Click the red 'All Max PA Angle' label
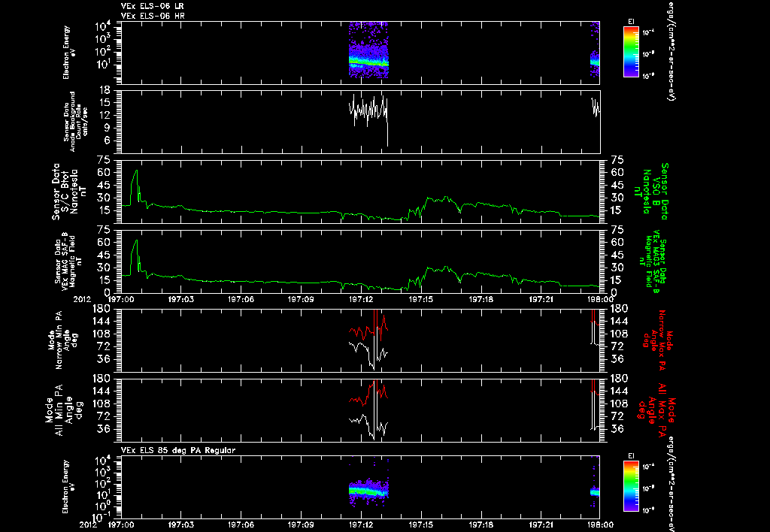Image resolution: width=770 pixels, height=532 pixels. (656, 410)
